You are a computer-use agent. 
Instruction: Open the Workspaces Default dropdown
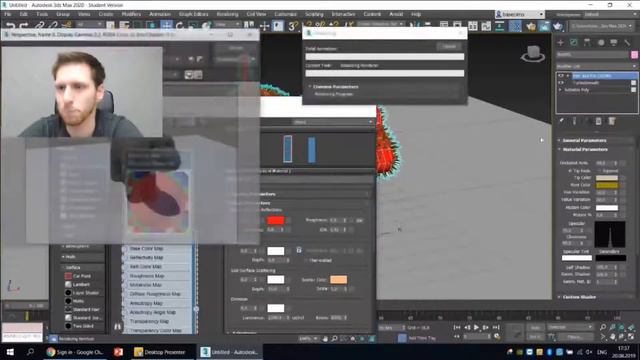click(609, 14)
